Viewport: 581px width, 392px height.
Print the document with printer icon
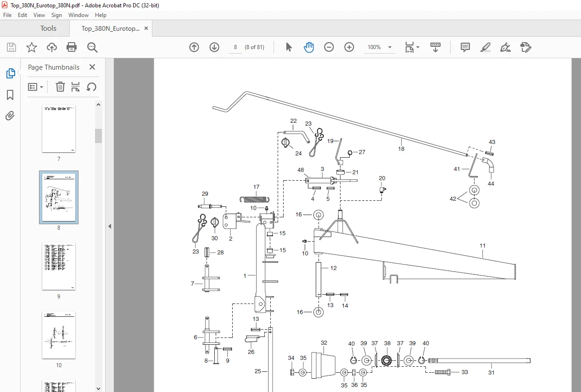[72, 47]
